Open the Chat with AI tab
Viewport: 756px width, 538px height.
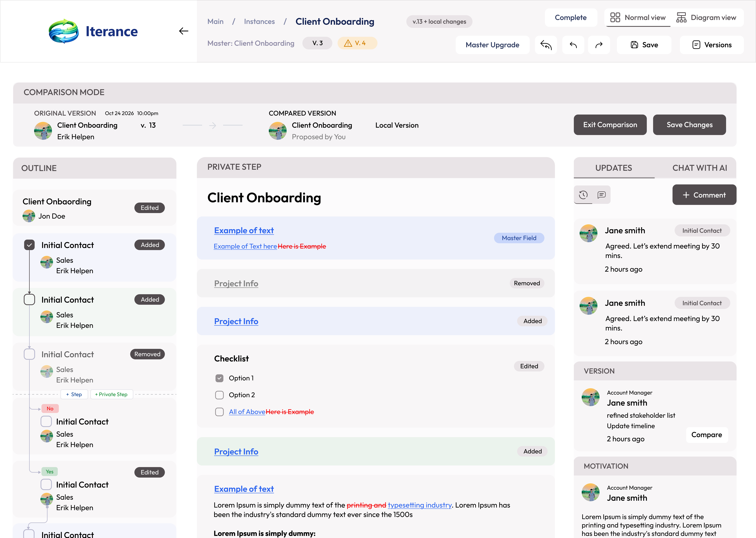[x=699, y=168]
